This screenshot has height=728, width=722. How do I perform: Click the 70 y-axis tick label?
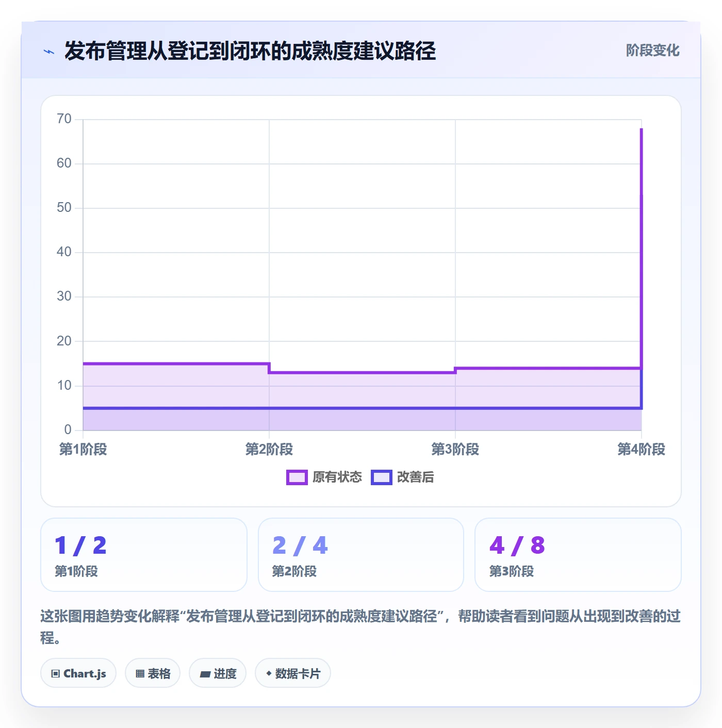coord(64,119)
